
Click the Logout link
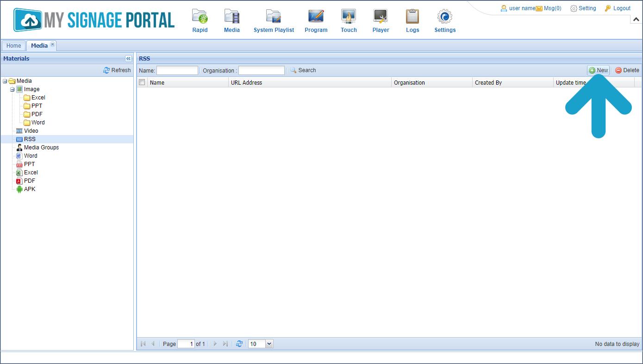(618, 8)
